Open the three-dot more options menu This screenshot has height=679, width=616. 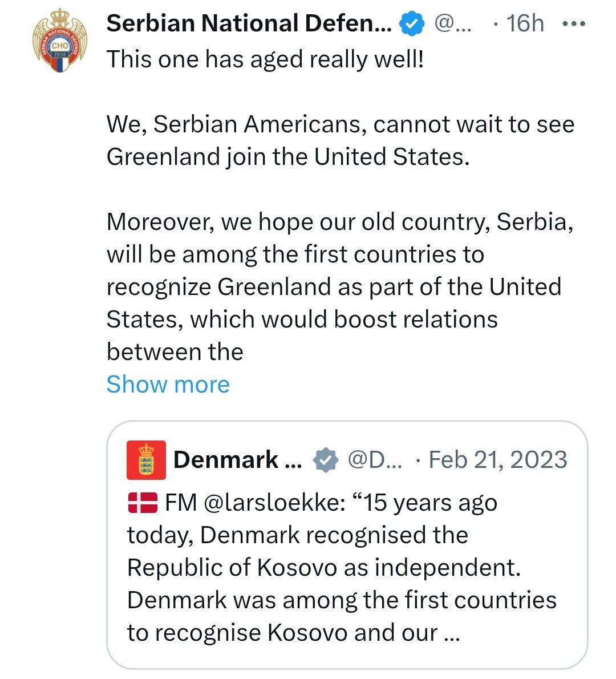574,25
